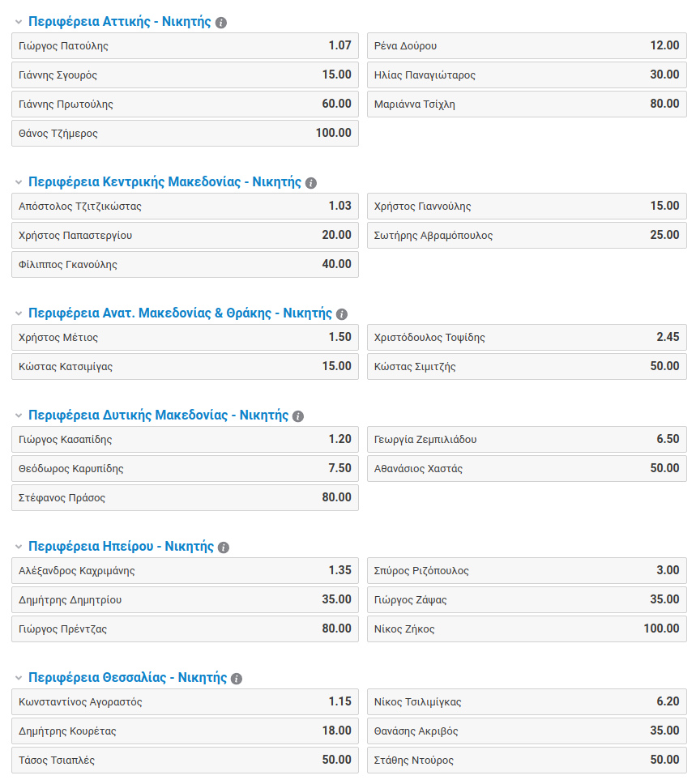Viewport: 696px width, 784px height.
Task: Open Περιφέρεια Ηπείρου info icon
Action: pos(224,548)
